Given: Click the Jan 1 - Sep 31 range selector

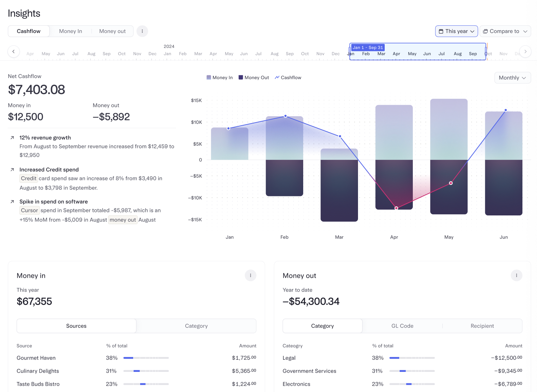Looking at the screenshot, I should tap(368, 48).
